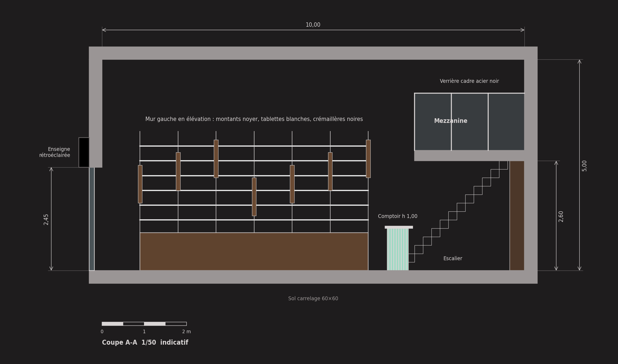Click the Sol carrelage 60×60 note
618x364 pixels.
(x=313, y=299)
